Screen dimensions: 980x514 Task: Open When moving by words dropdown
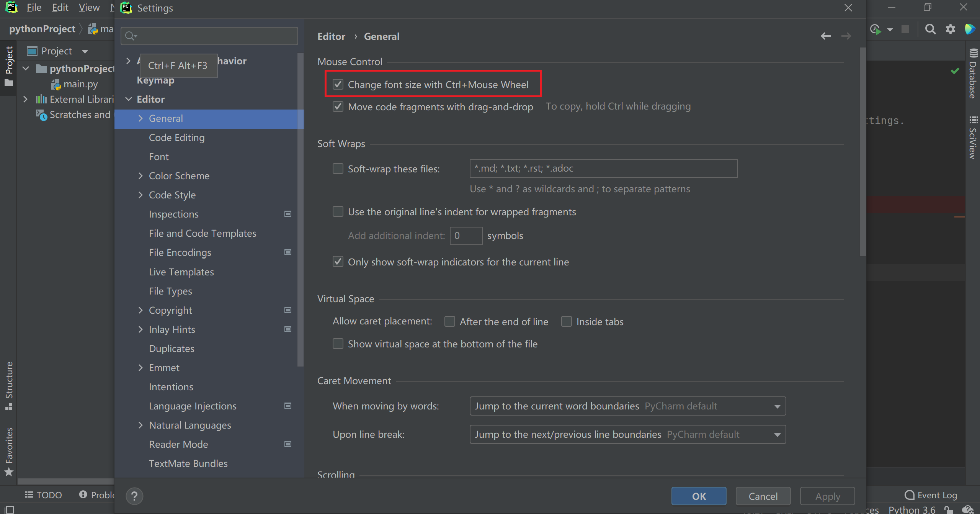(627, 406)
